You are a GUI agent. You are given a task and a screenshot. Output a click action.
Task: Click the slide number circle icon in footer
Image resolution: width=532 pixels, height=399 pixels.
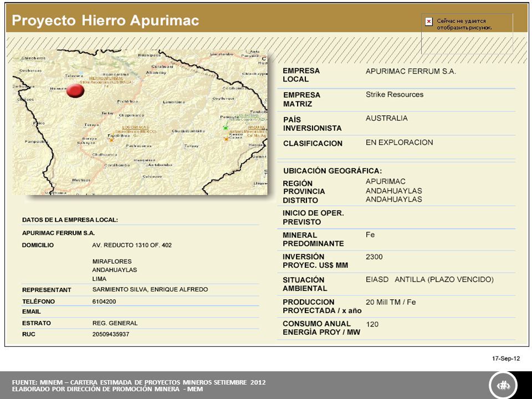504,385
